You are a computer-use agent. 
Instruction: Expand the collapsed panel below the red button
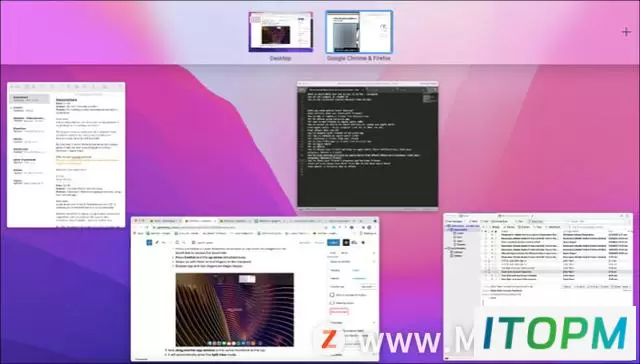pyautogui.click(x=352, y=322)
